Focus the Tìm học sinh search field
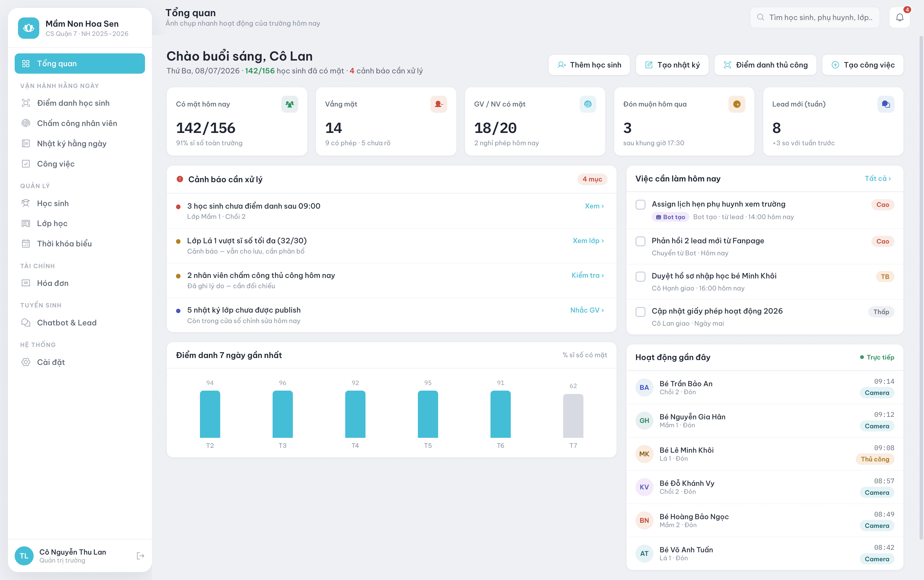Screen dimensions: 924x580 click(x=815, y=17)
